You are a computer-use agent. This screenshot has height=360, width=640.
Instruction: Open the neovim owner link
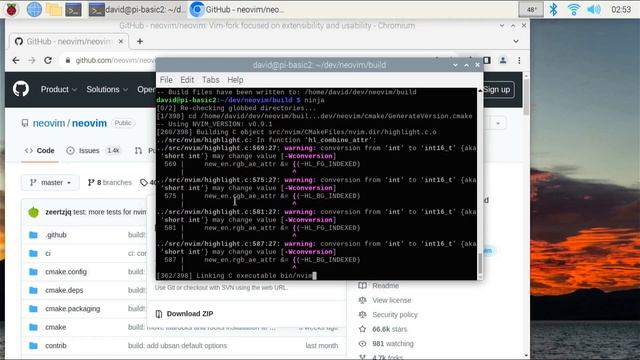49,123
